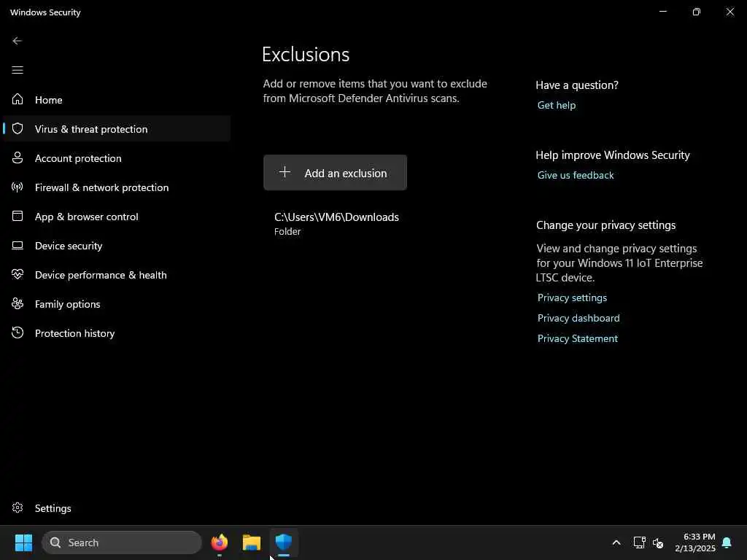747x560 pixels.
Task: Show hidden icons in the system tray
Action: click(616, 542)
